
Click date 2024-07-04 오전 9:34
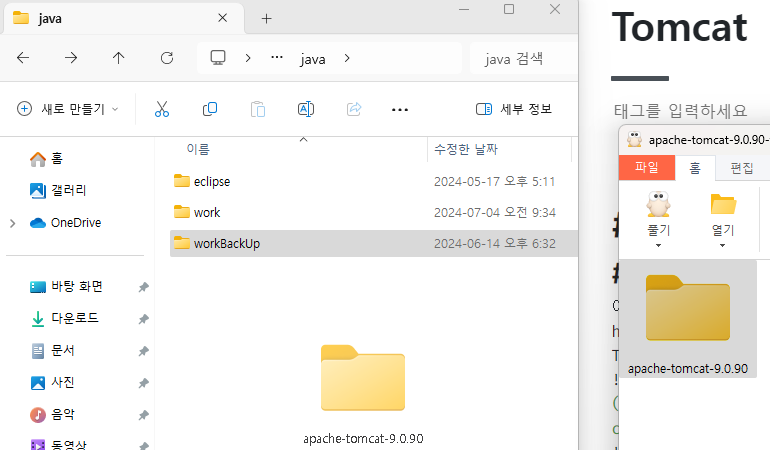pos(495,212)
